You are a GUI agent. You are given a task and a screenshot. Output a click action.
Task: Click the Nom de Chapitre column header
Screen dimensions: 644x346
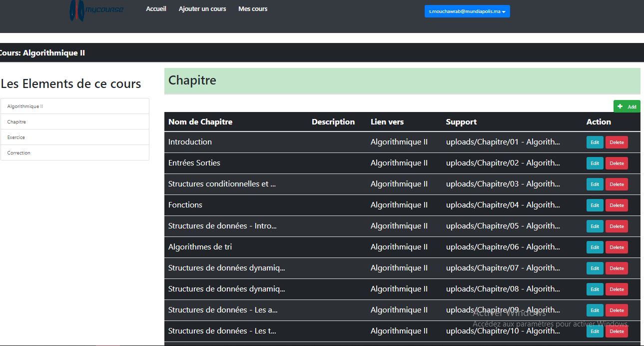[x=200, y=122]
